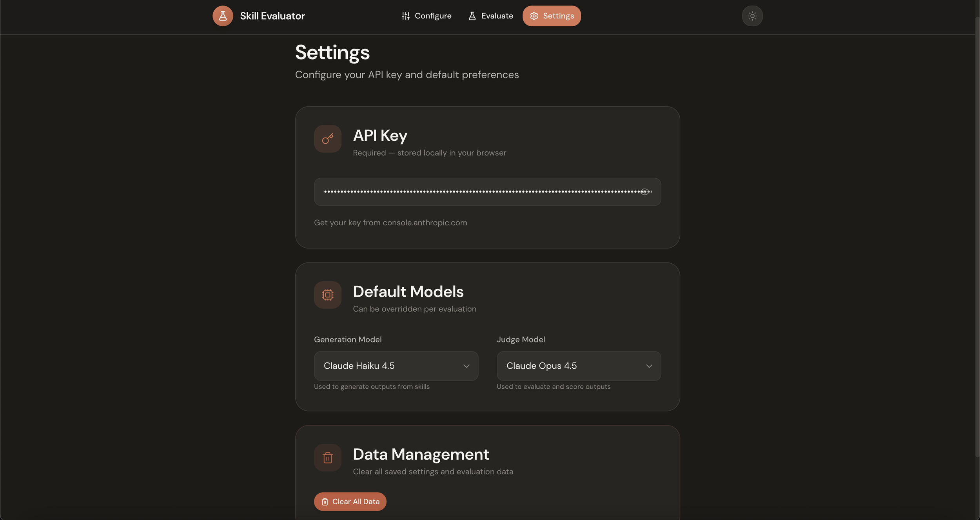Click the Skill Evaluator title text
The width and height of the screenshot is (980, 520).
(272, 16)
